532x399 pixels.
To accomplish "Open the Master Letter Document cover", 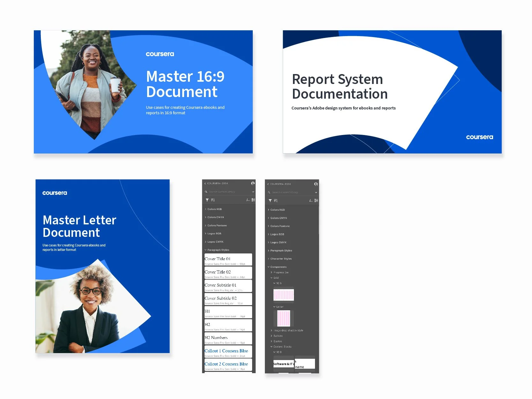I will click(x=102, y=266).
